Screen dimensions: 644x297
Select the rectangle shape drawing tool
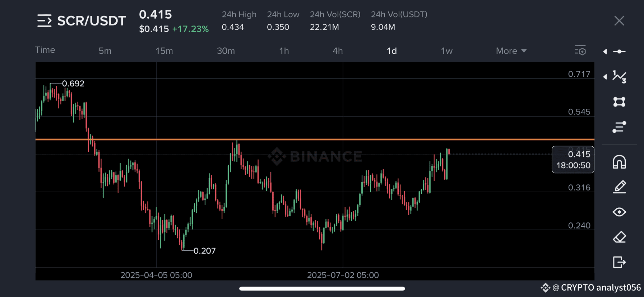click(619, 102)
